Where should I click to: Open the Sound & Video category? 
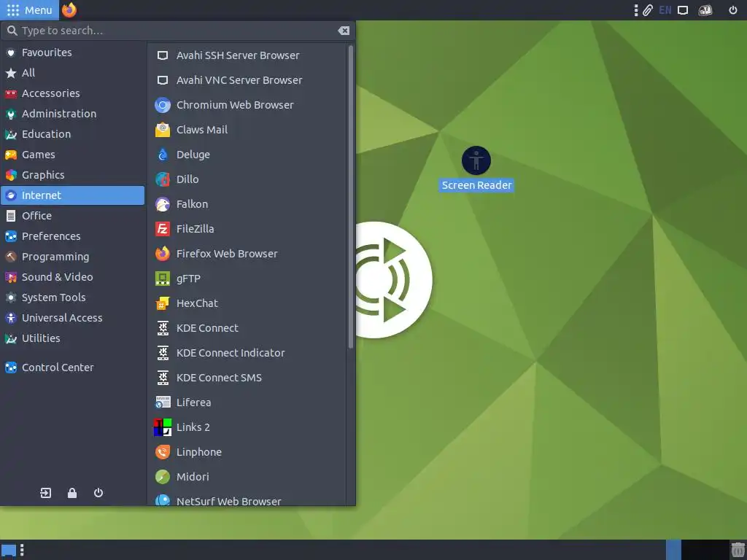tap(72, 276)
